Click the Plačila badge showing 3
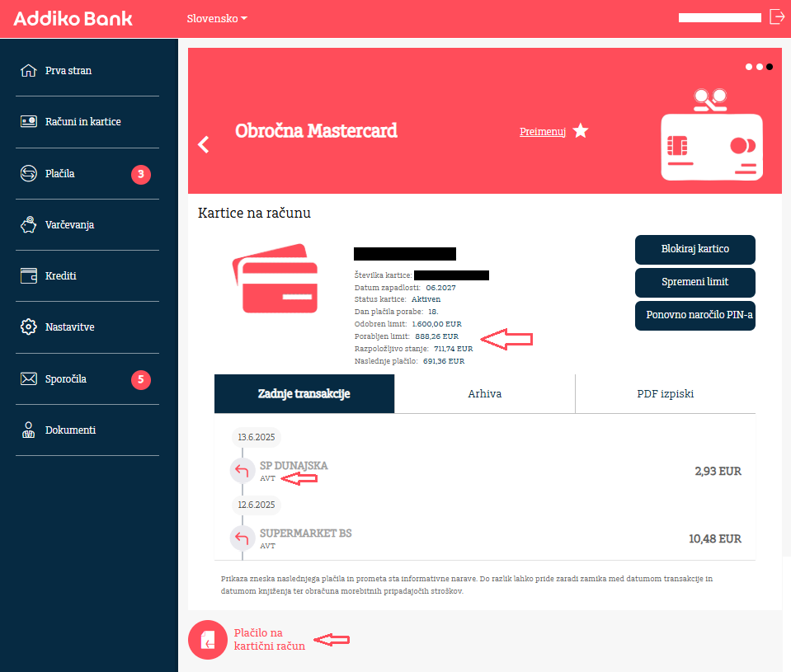The width and height of the screenshot is (791, 672). click(141, 175)
